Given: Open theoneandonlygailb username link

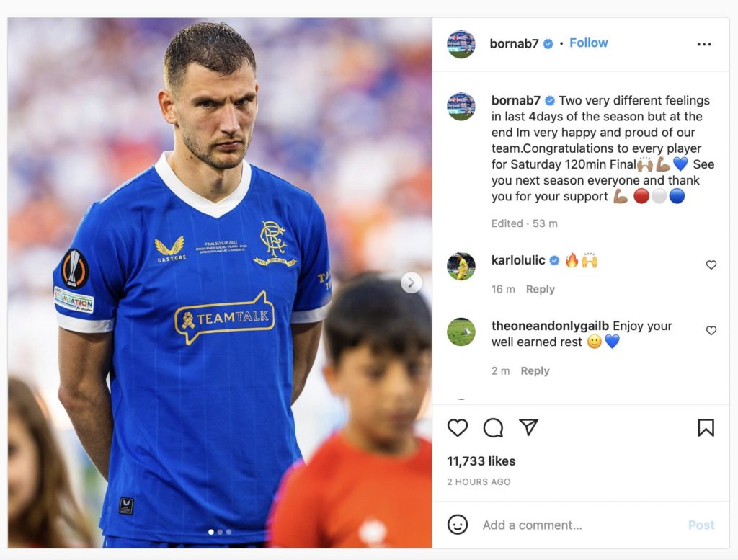Looking at the screenshot, I should point(550,326).
